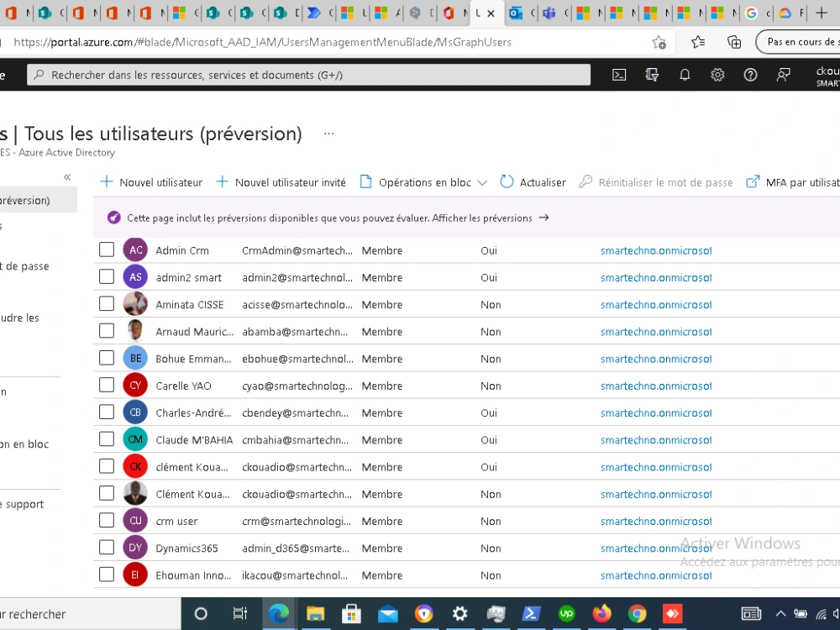This screenshot has width=840, height=630.
Task: Click Nouvel utilisateur invité
Action: [281, 182]
